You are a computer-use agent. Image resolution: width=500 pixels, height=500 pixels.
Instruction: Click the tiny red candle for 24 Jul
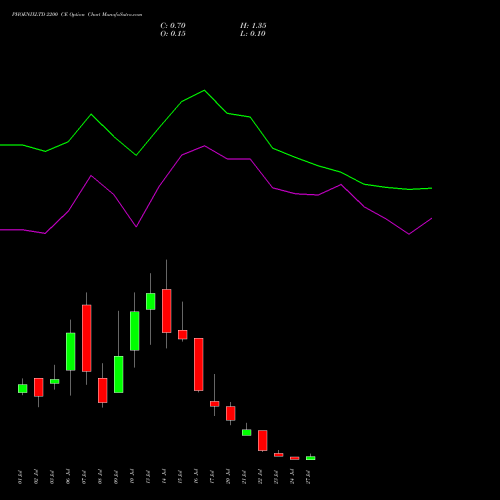(295, 458)
